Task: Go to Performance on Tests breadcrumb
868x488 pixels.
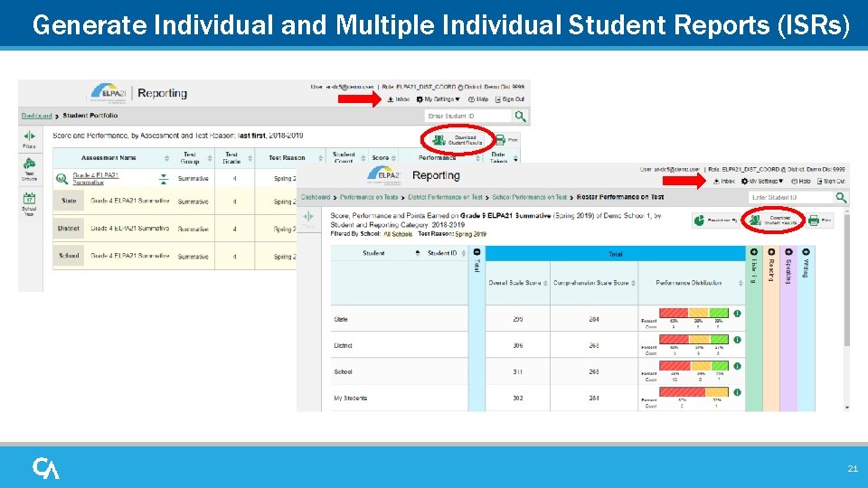Action: click(369, 198)
